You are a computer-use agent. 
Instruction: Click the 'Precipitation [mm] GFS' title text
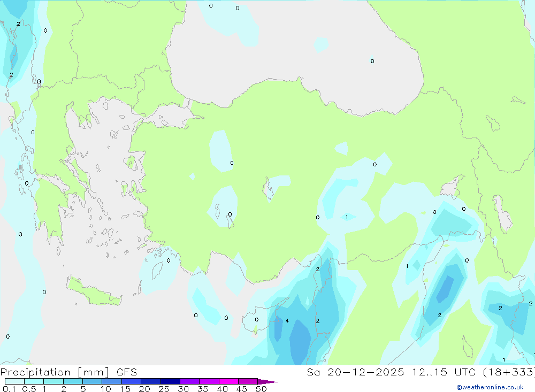68,372
